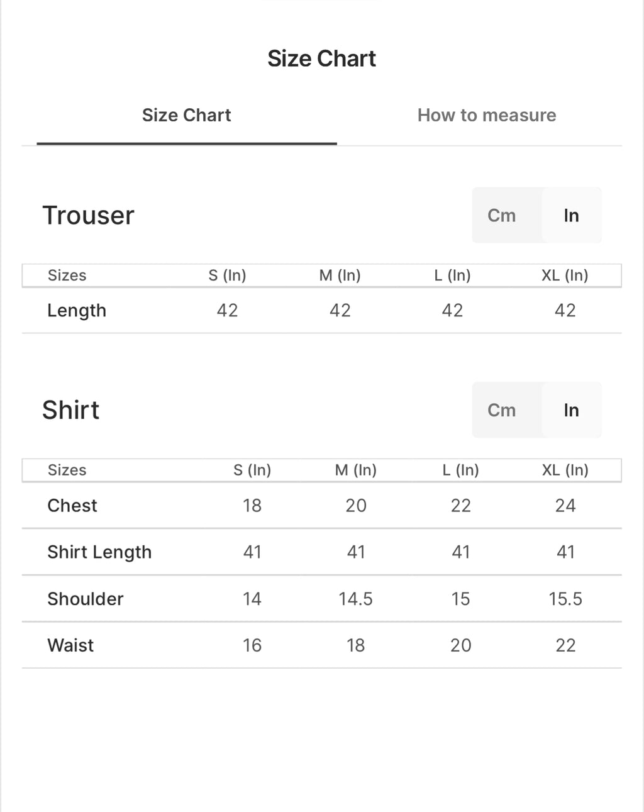Click the 15.5 Shoulder value for XL
This screenshot has height=812, width=644.
tap(565, 599)
